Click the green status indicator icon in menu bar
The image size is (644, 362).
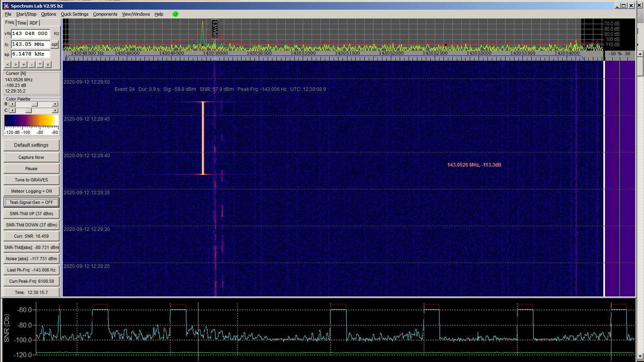[175, 14]
